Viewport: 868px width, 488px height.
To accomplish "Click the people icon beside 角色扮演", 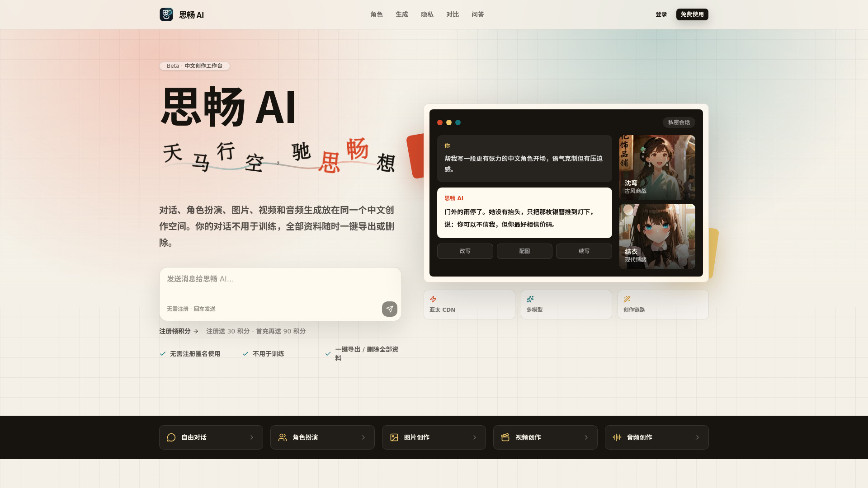I will (283, 437).
